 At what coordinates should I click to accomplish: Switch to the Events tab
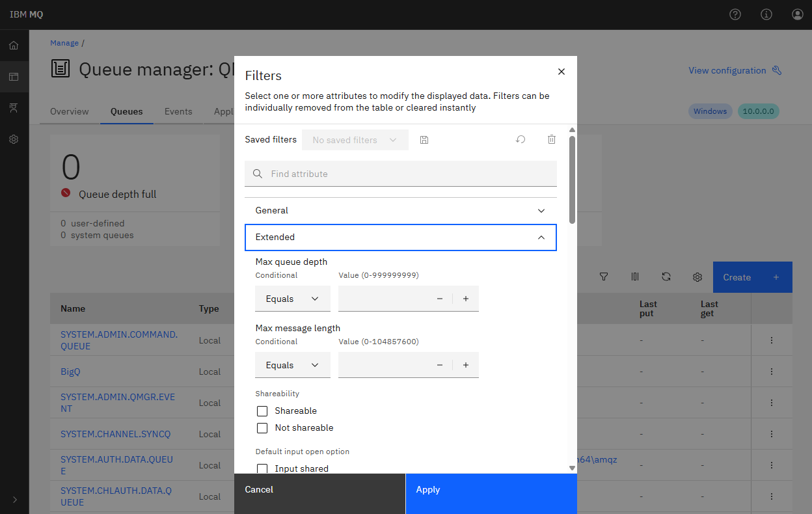pos(178,111)
